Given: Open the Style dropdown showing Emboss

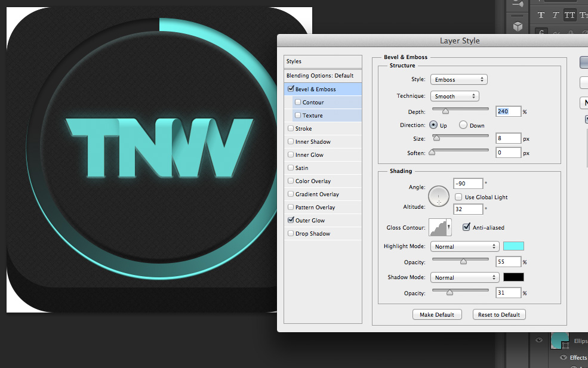Looking at the screenshot, I should tap(459, 79).
